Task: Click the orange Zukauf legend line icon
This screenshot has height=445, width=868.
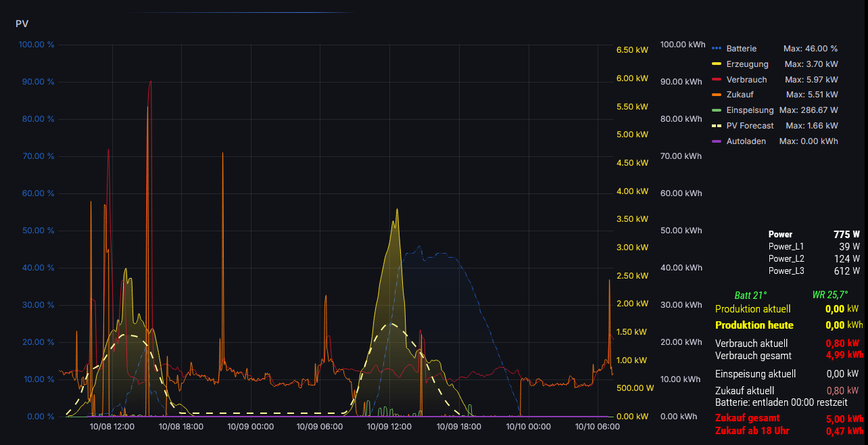Action: (x=717, y=95)
